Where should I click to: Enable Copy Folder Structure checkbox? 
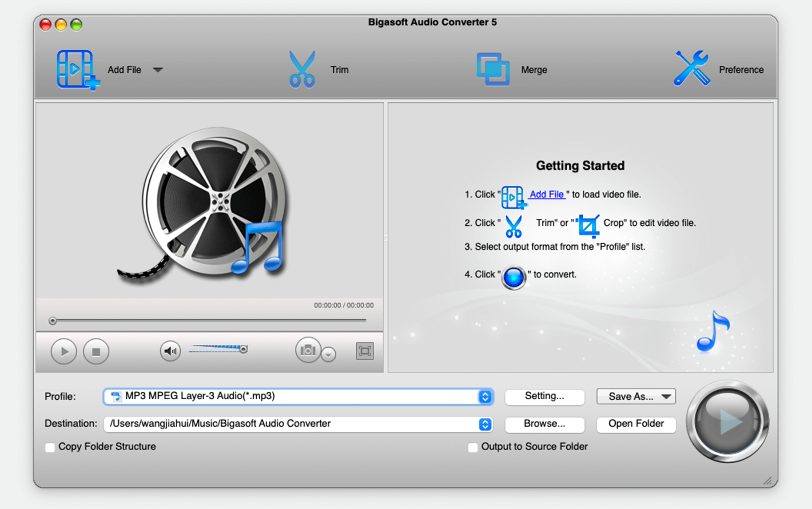(x=50, y=447)
